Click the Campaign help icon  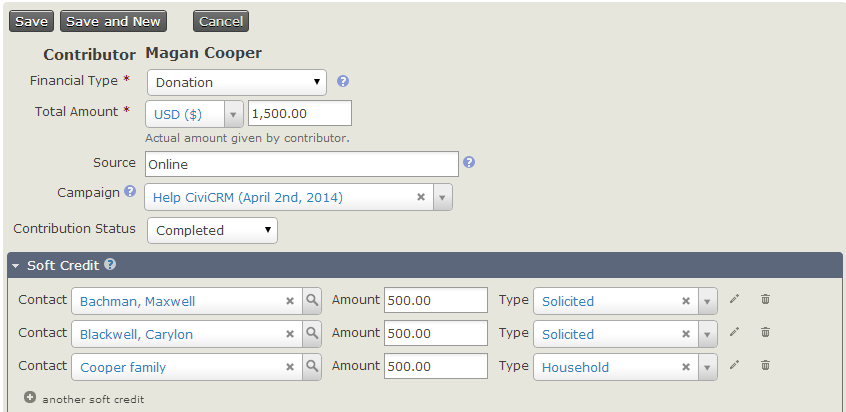[x=129, y=191]
